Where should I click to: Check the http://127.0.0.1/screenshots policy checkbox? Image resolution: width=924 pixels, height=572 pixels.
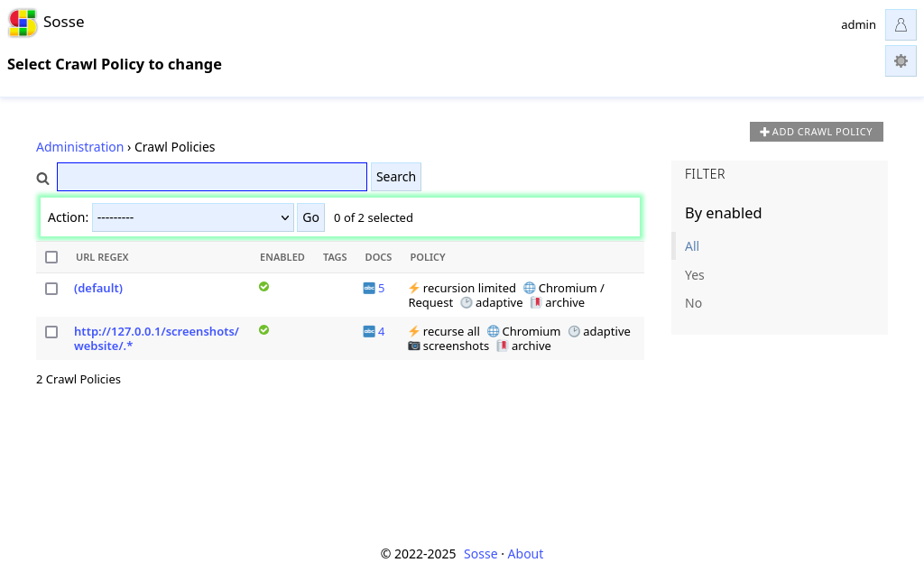coord(51,332)
